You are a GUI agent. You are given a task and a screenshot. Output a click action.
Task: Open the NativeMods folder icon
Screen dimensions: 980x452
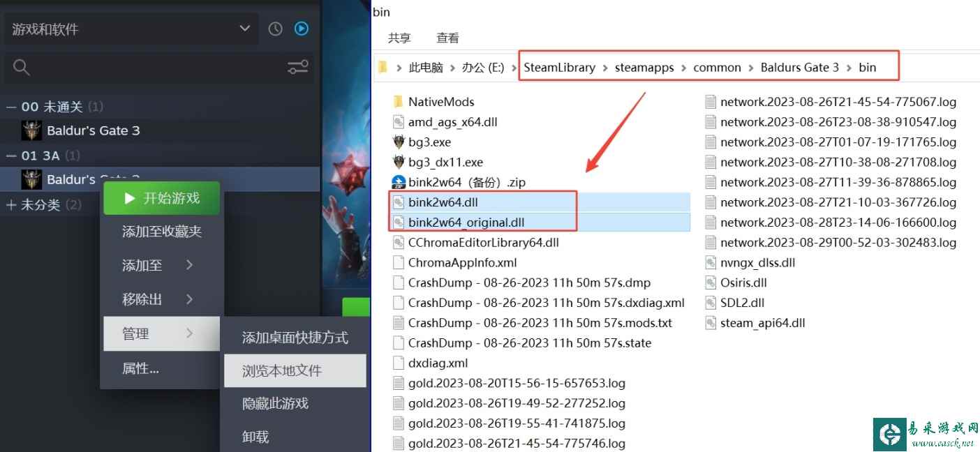point(399,102)
